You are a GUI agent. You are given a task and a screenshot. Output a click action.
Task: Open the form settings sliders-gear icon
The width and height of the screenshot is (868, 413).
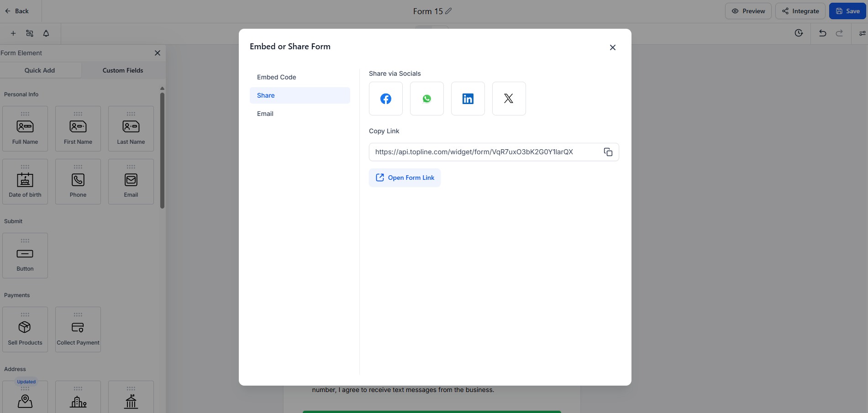pos(30,33)
